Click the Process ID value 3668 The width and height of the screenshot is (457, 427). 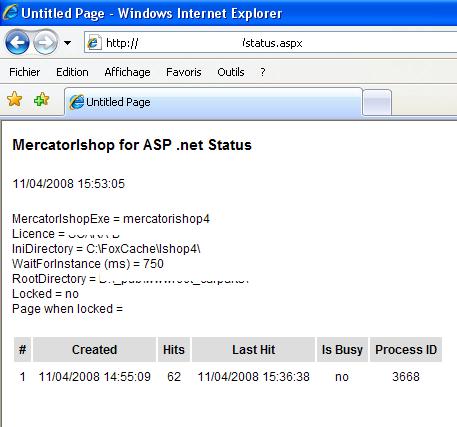pos(406,377)
